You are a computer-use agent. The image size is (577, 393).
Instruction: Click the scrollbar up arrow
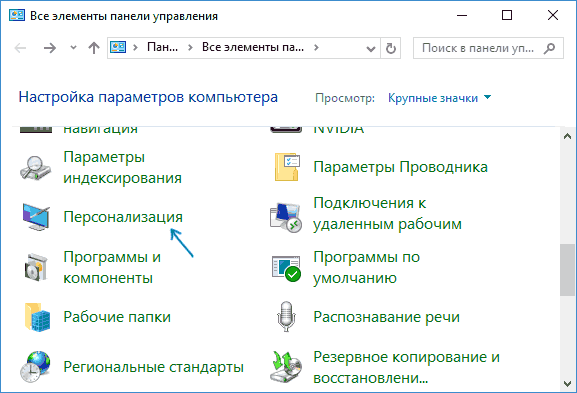pos(567,136)
